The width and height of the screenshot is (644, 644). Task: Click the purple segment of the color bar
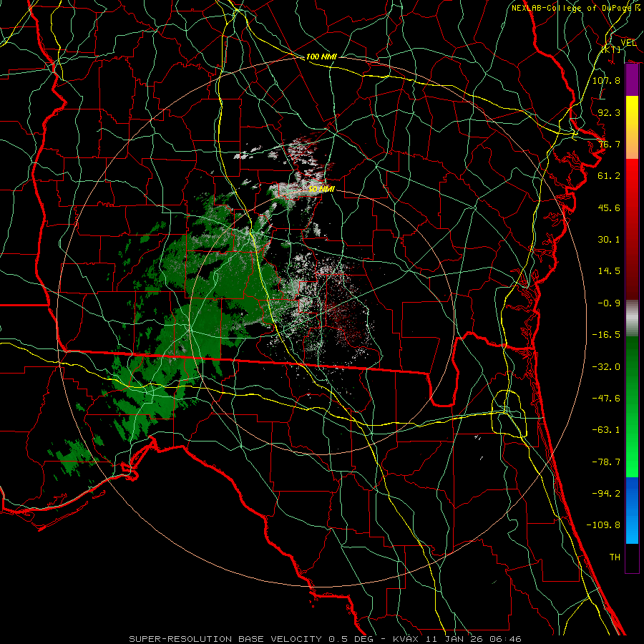[632, 80]
